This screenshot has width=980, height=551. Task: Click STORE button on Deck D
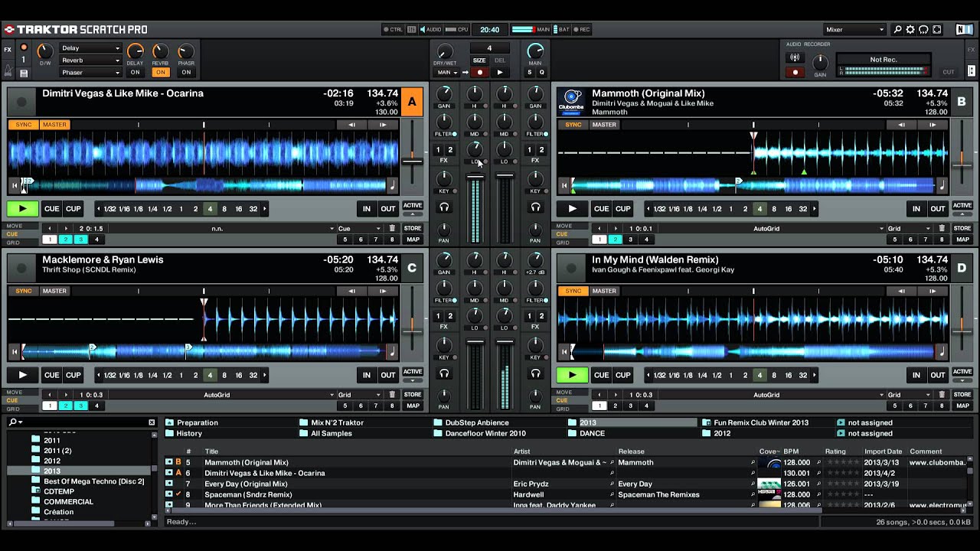[962, 395]
